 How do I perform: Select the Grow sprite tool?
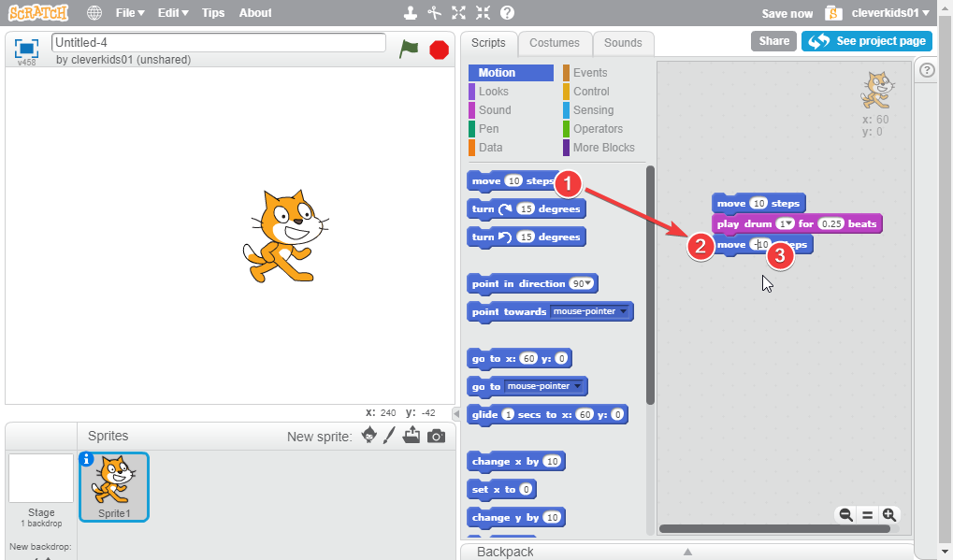pos(459,13)
